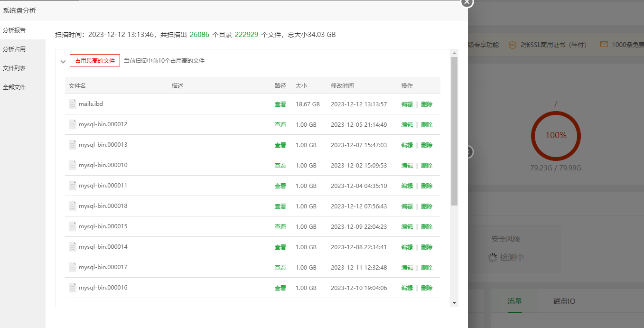Click the scrollbar up arrow

[454, 53]
